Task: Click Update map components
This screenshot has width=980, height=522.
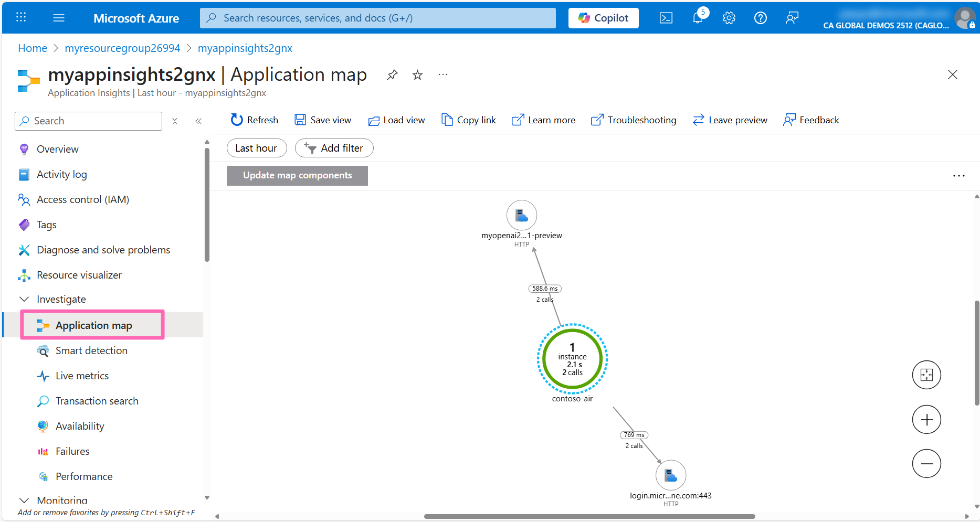Action: pos(297,175)
